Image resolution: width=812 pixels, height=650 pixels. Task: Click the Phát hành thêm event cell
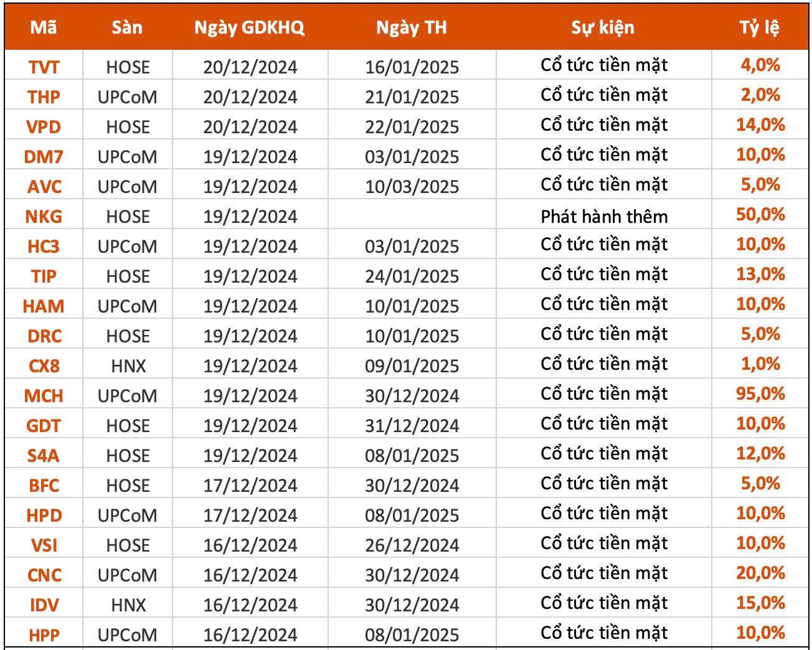click(x=604, y=217)
